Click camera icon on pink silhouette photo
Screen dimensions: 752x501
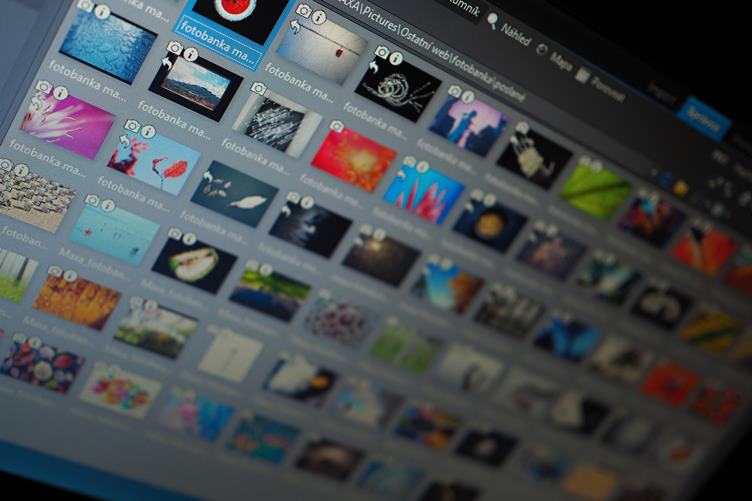click(455, 91)
